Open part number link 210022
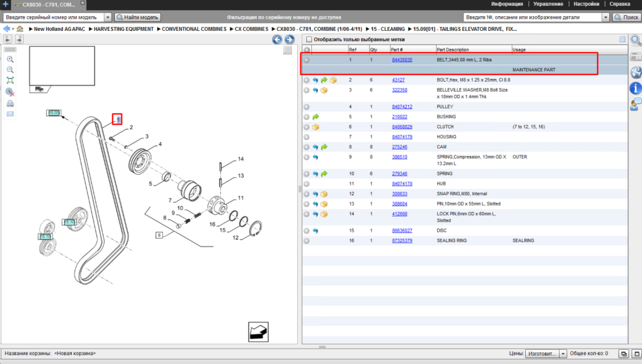642x364 pixels. click(x=399, y=117)
